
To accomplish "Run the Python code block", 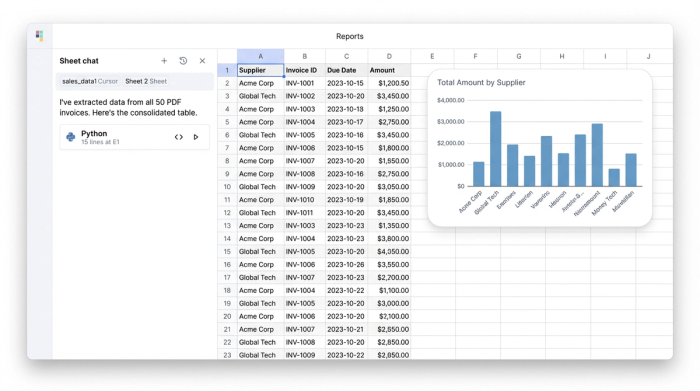I will click(196, 137).
